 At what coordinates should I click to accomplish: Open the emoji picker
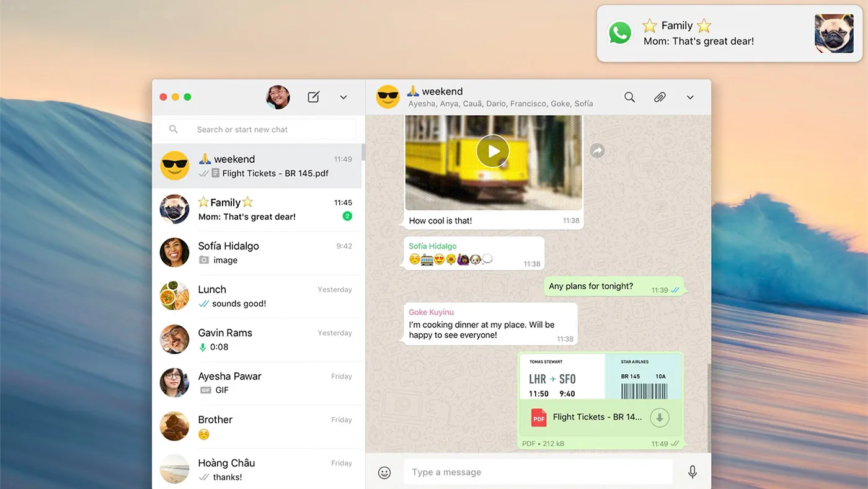[x=384, y=473]
